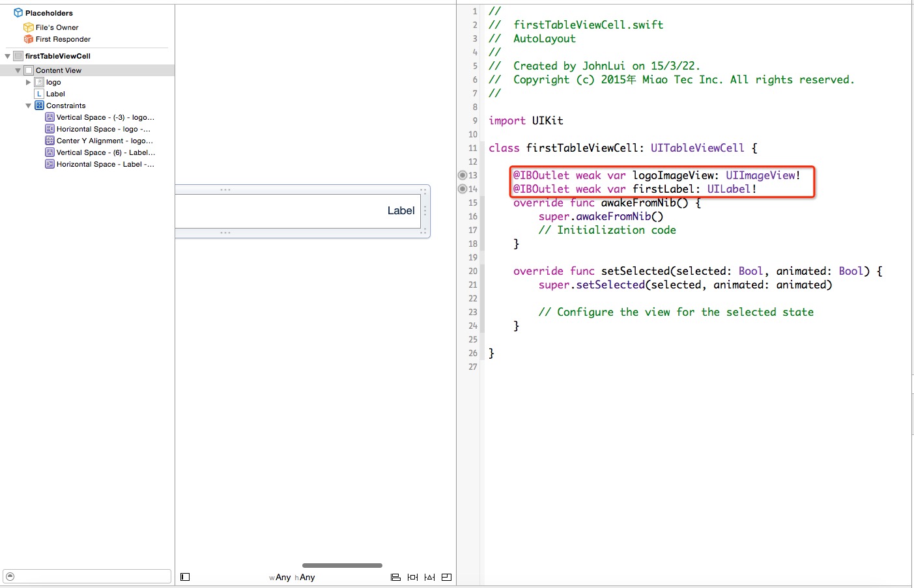The height and width of the screenshot is (588, 914).
Task: Click 'UITableViewCell' in class declaration
Action: [697, 148]
